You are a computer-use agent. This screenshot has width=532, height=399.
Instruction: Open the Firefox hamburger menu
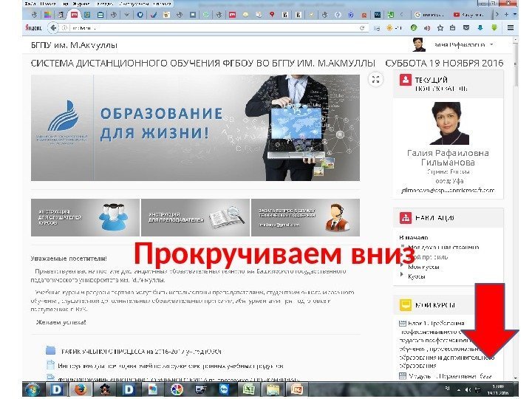tap(511, 28)
